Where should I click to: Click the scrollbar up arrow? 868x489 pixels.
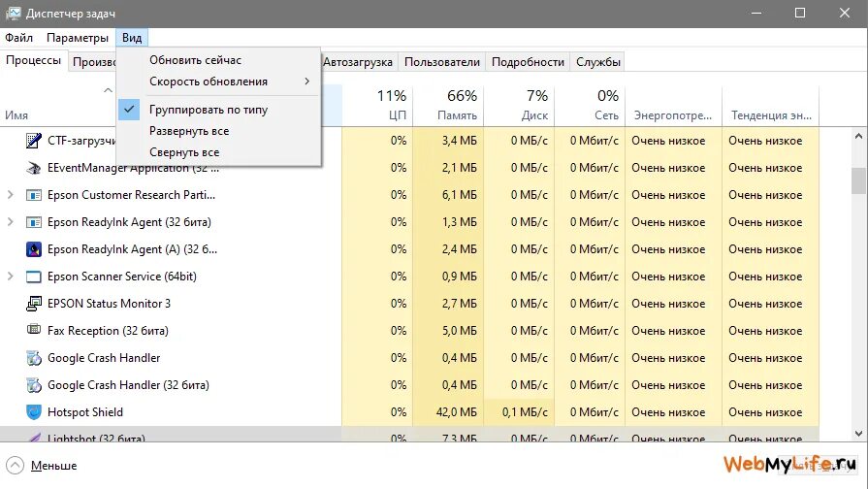(858, 136)
